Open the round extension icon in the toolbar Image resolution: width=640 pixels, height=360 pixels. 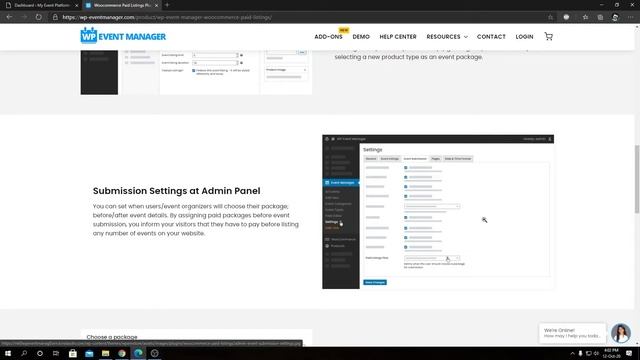point(566,17)
